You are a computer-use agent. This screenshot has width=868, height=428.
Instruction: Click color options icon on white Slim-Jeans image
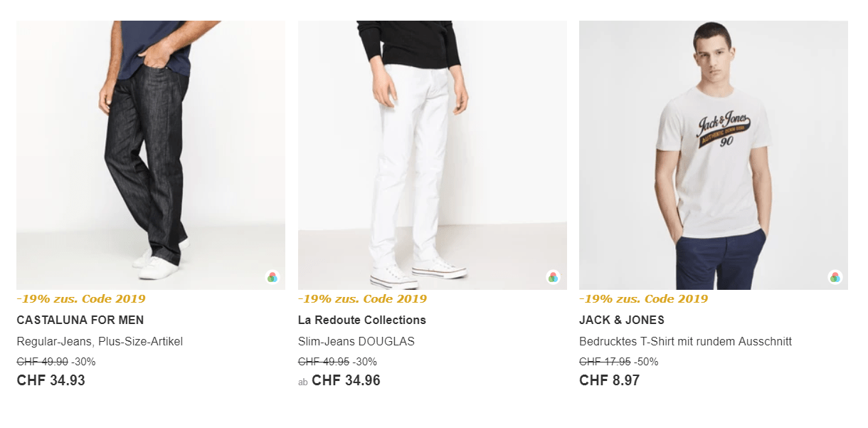[553, 277]
